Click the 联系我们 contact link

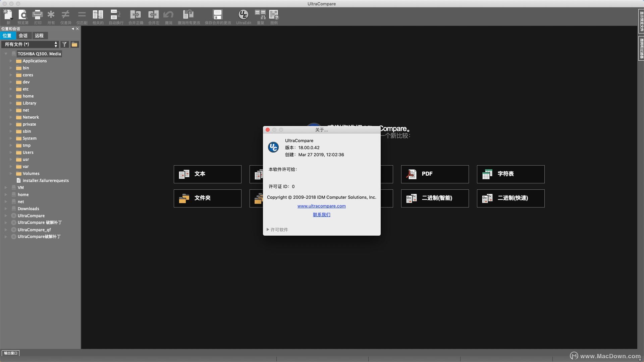322,215
